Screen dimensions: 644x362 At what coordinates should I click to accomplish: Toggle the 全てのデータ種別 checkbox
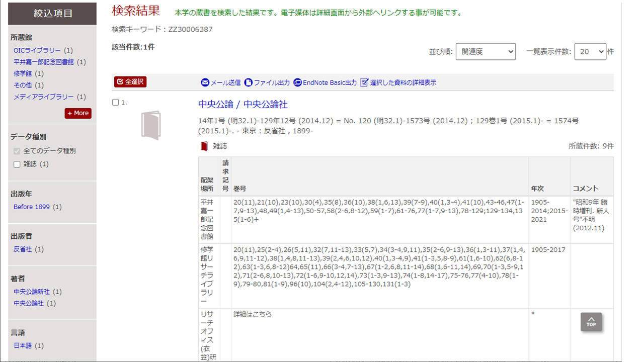coord(17,151)
